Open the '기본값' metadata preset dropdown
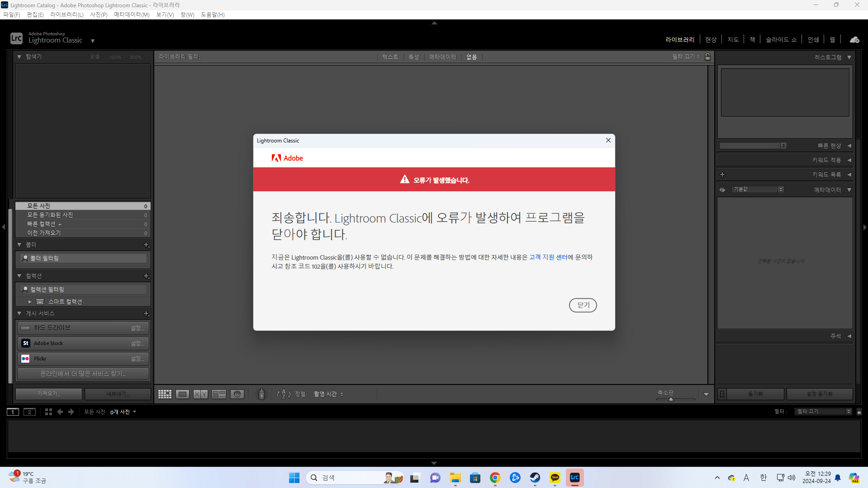The image size is (868, 488). tap(757, 189)
